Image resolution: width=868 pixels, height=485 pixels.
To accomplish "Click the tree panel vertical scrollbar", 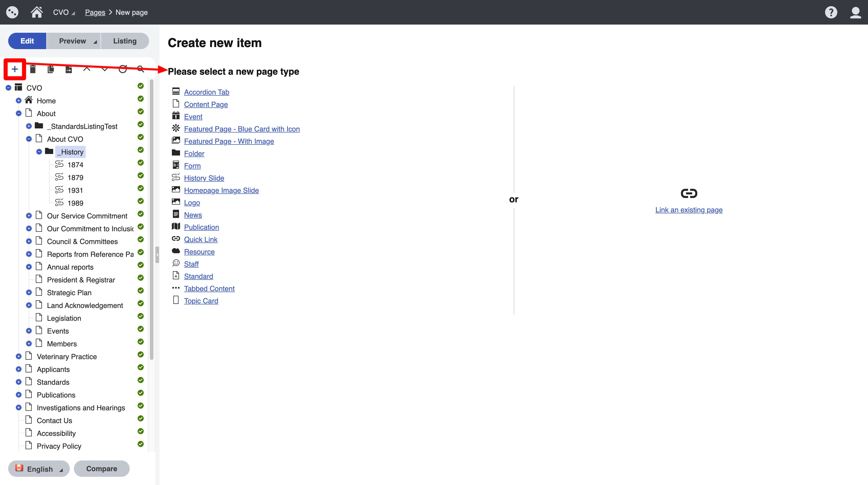I will coord(152,219).
